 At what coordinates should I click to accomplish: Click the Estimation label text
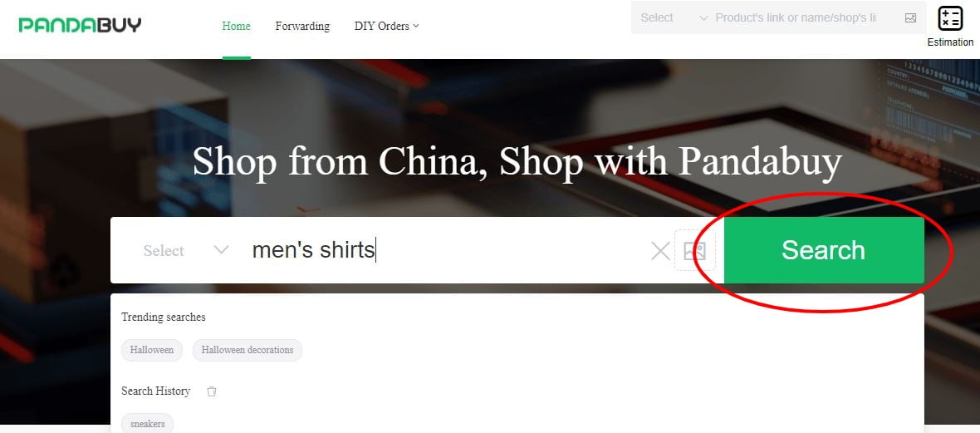pos(950,42)
